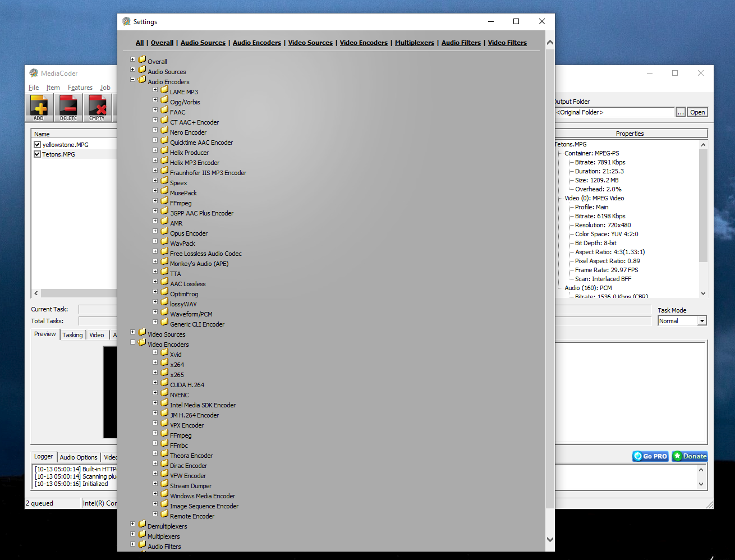
Task: Click the Demultiplexers folder icon
Action: point(142,524)
